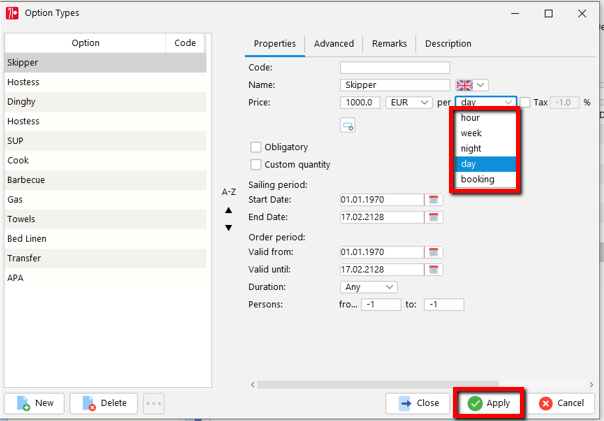Choose night from the per-unit list
This screenshot has width=604, height=421.
[485, 149]
